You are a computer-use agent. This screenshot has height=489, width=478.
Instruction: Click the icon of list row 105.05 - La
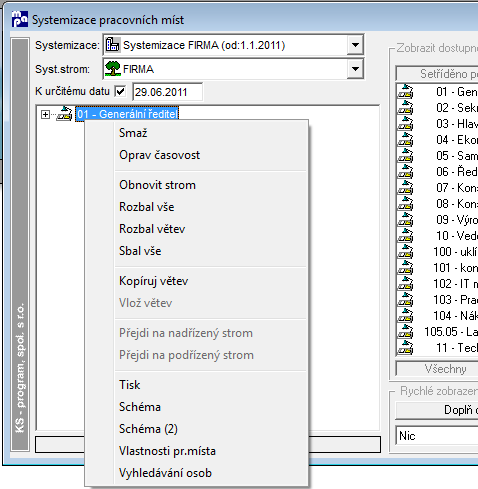click(x=405, y=332)
